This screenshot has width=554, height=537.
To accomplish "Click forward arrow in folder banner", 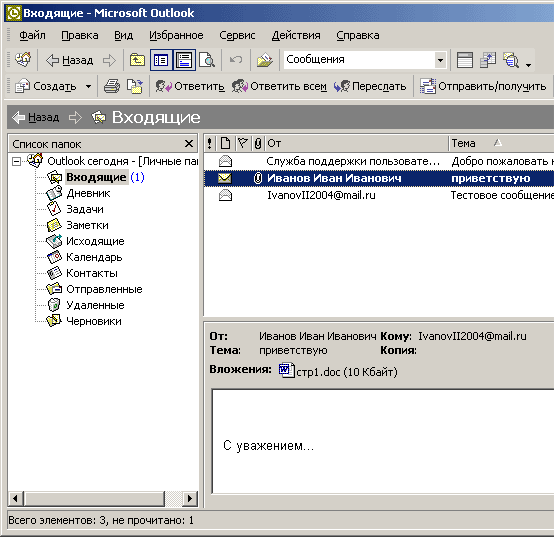I will tap(75, 117).
